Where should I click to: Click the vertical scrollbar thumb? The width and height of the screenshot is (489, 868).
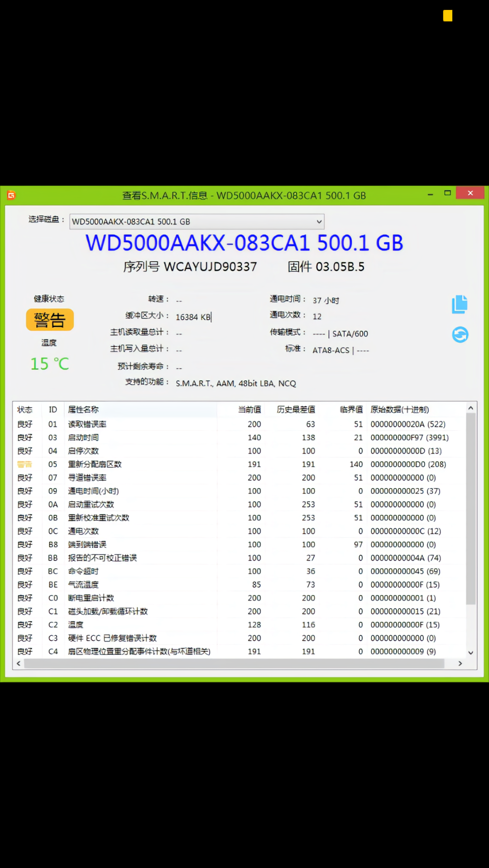pyautogui.click(x=471, y=508)
